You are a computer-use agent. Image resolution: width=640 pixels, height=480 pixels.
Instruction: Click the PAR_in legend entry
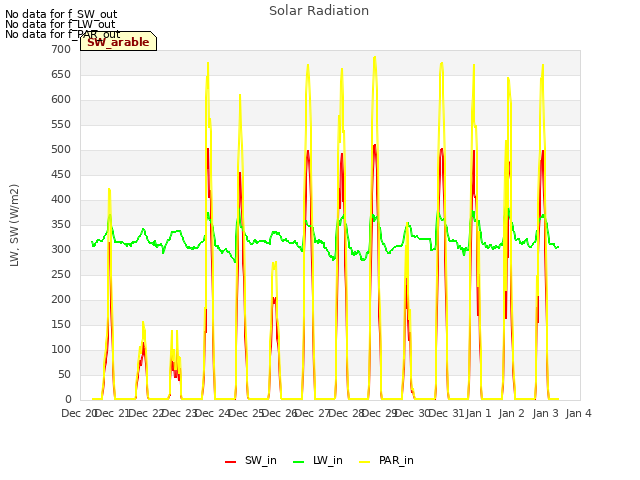[386, 460]
